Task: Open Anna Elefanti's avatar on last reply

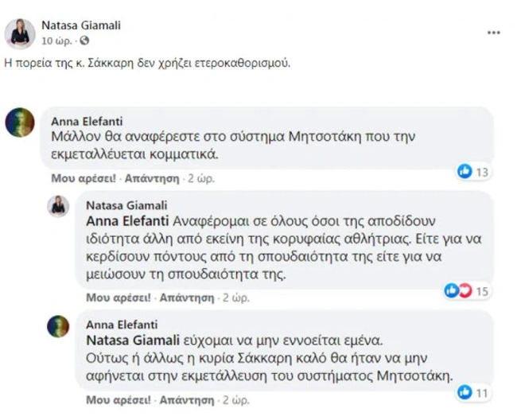Action: 57,326
